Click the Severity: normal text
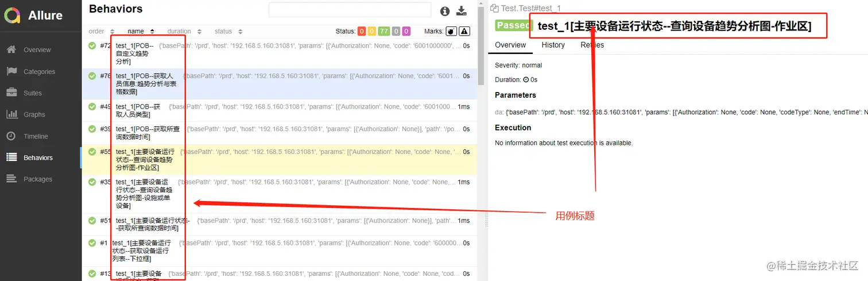Screen dimensions: 868x281 (x=518, y=66)
